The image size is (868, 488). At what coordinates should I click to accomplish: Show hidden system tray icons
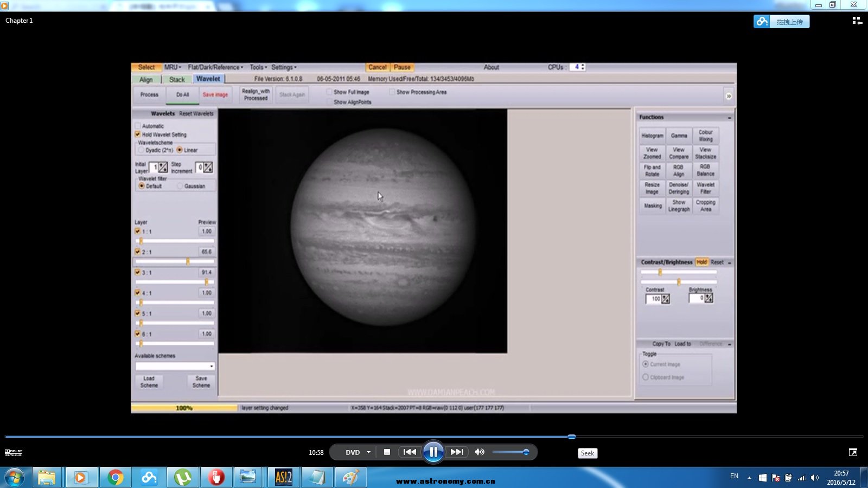pos(749,478)
